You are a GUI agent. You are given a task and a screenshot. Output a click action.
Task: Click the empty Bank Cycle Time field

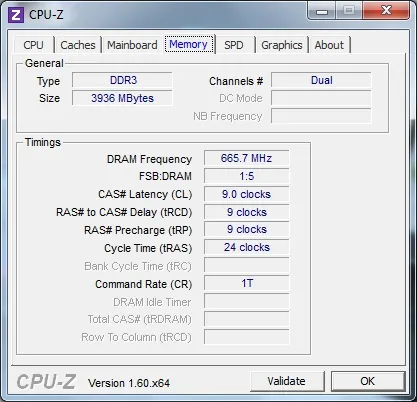point(247,265)
